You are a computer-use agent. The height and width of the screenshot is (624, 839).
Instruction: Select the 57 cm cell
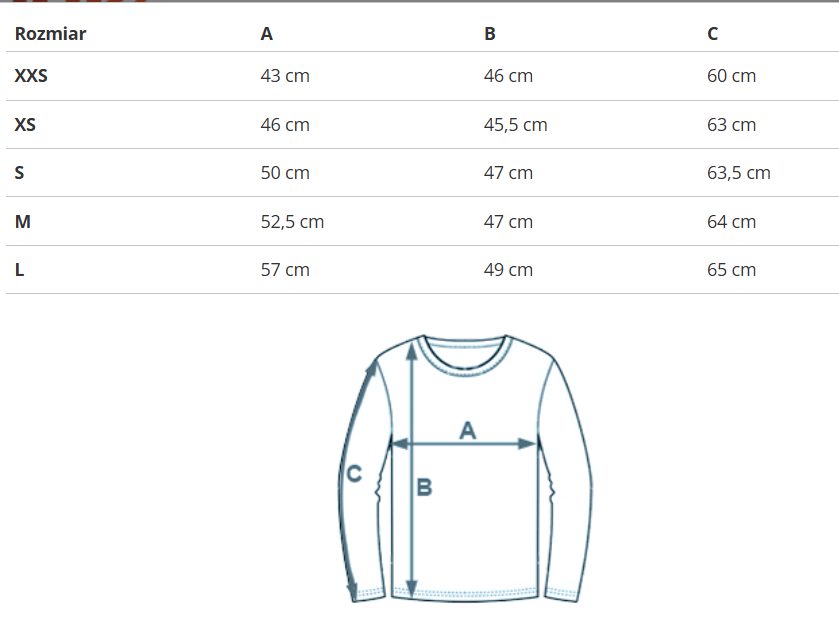tap(285, 270)
